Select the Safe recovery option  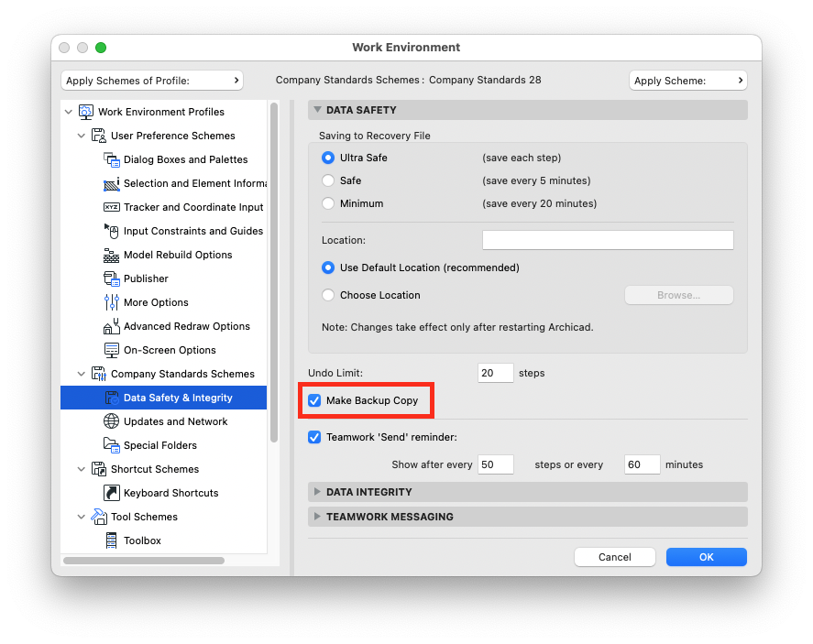click(328, 180)
